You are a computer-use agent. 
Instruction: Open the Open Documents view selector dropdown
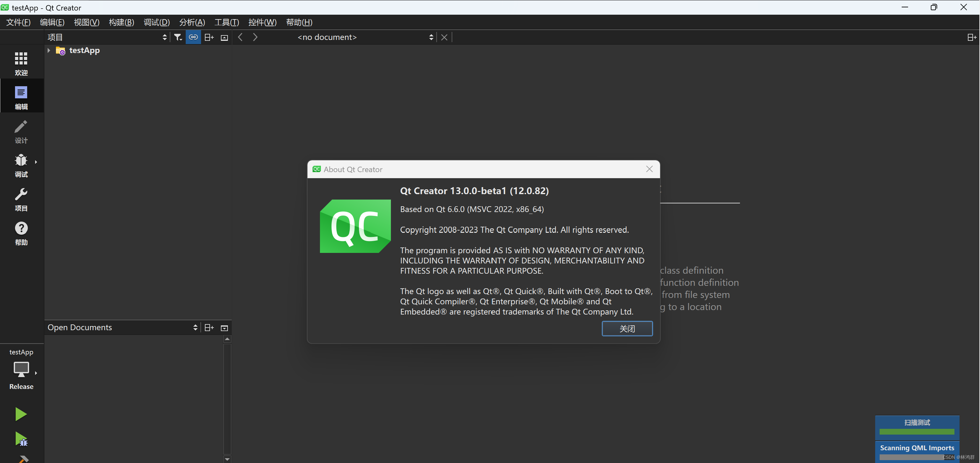tap(122, 328)
